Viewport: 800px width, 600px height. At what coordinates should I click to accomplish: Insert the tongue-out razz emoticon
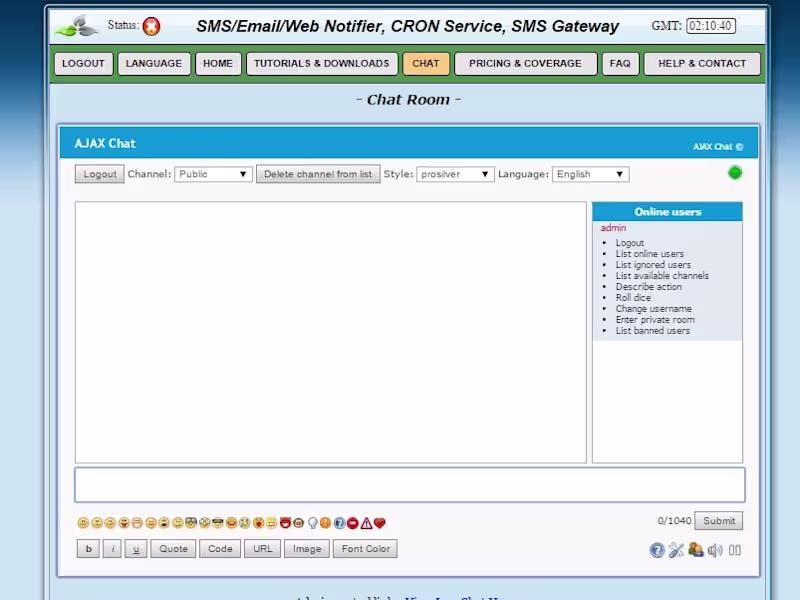click(124, 523)
